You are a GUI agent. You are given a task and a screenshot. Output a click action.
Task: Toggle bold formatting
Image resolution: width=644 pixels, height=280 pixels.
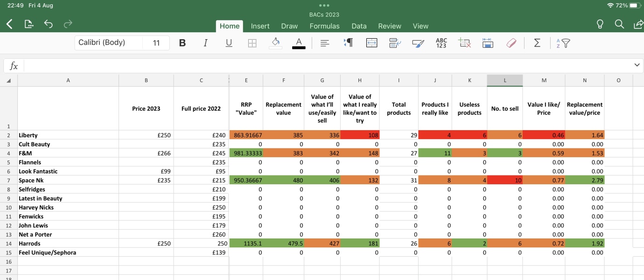click(x=182, y=42)
